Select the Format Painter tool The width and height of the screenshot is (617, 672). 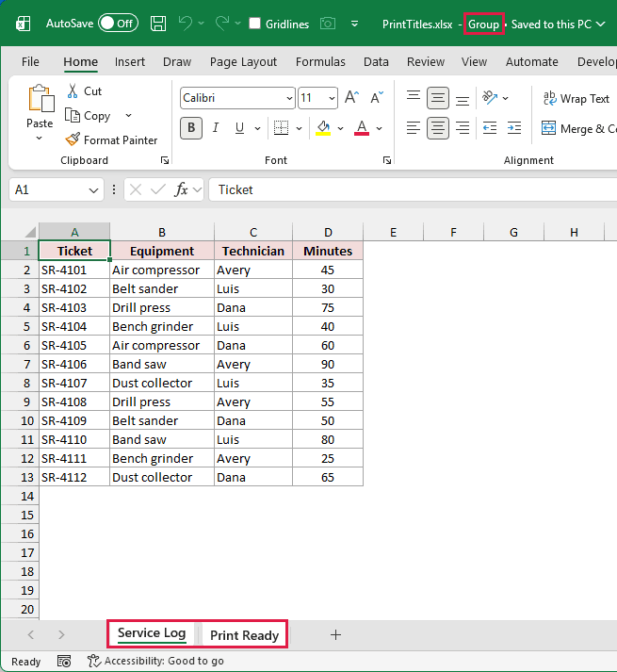pyautogui.click(x=111, y=139)
